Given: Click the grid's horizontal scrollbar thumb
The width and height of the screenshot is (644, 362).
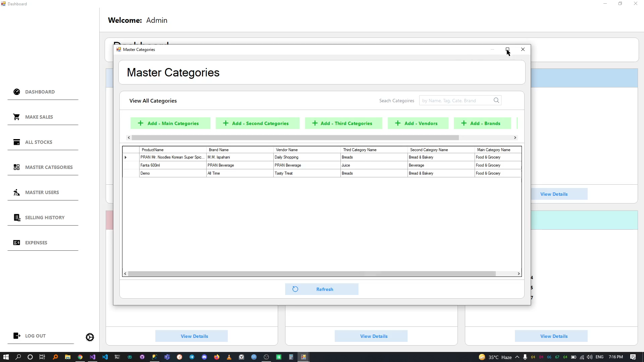Looking at the screenshot, I should point(312,274).
